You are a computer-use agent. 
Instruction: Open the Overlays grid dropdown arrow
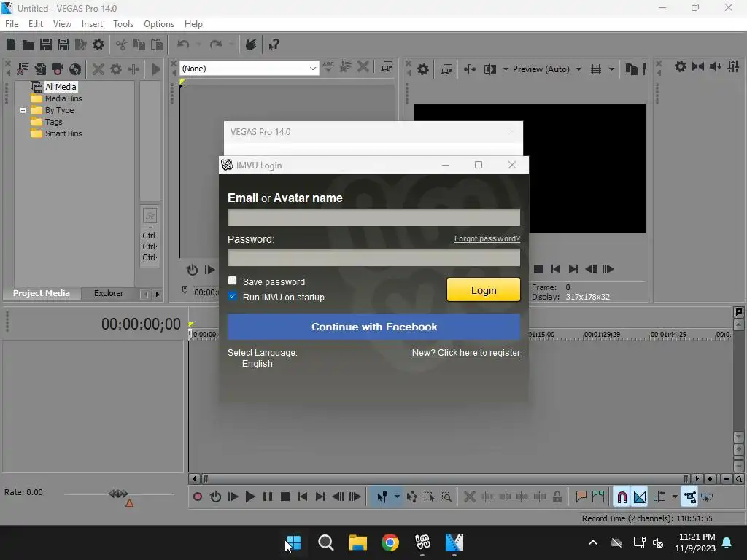pos(611,69)
